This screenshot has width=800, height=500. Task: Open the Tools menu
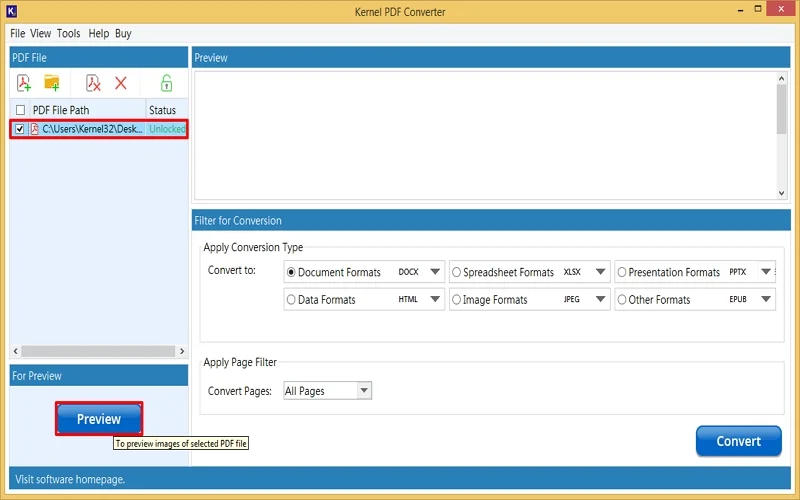tap(68, 34)
